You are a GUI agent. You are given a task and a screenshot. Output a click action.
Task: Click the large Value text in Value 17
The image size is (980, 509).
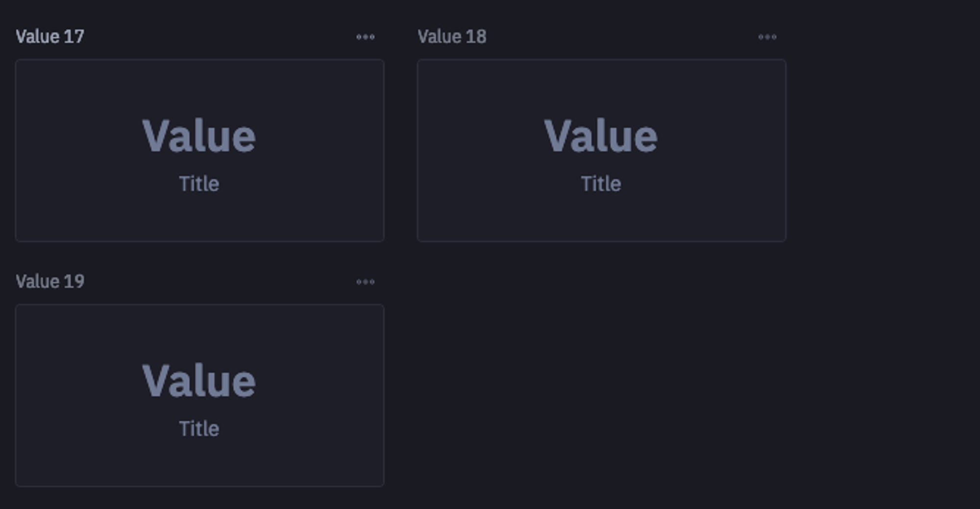(x=199, y=136)
